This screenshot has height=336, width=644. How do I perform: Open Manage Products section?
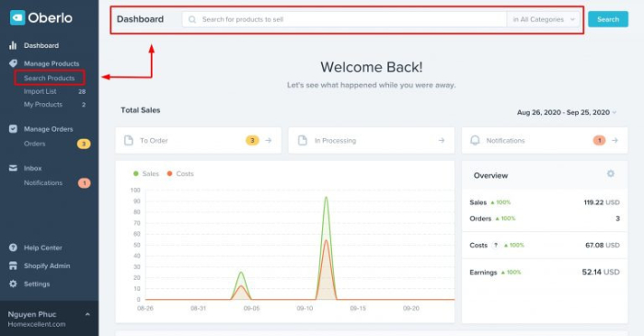pos(52,64)
